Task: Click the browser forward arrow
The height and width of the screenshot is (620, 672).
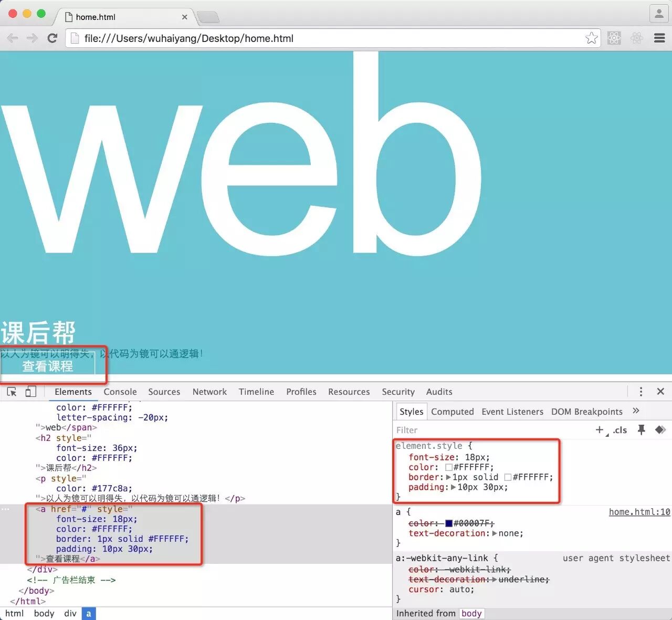Action: pos(32,38)
